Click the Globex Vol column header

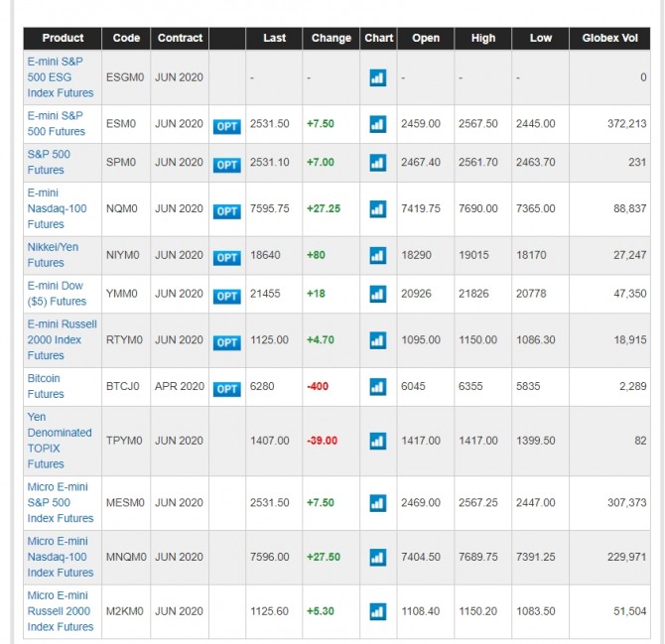(609, 38)
